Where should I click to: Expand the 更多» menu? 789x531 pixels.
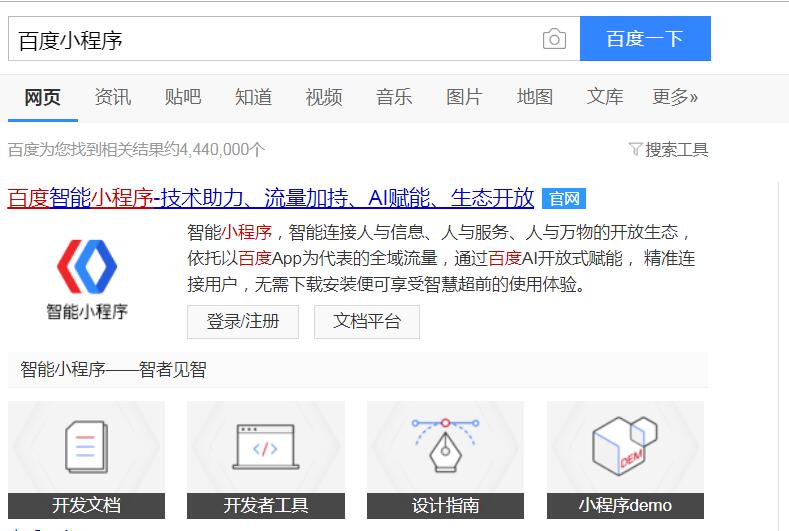(x=675, y=97)
